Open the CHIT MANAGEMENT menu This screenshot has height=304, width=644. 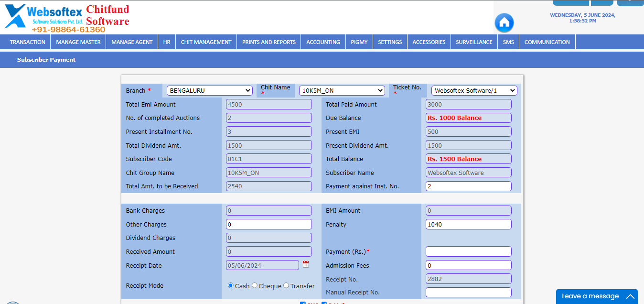click(x=206, y=42)
